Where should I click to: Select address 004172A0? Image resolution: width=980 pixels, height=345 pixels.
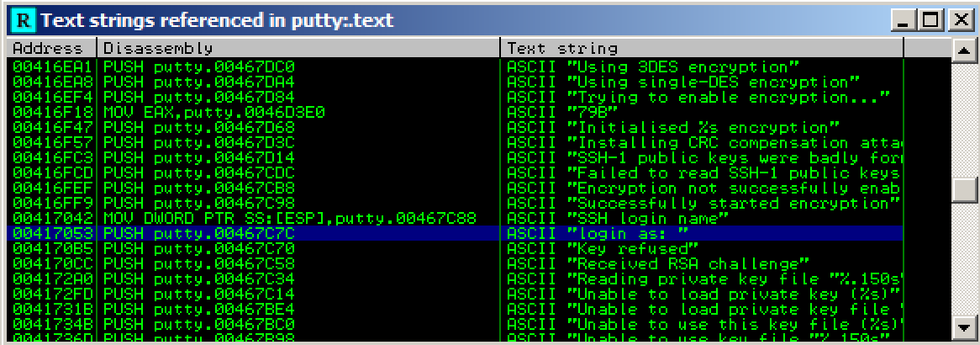tap(52, 279)
